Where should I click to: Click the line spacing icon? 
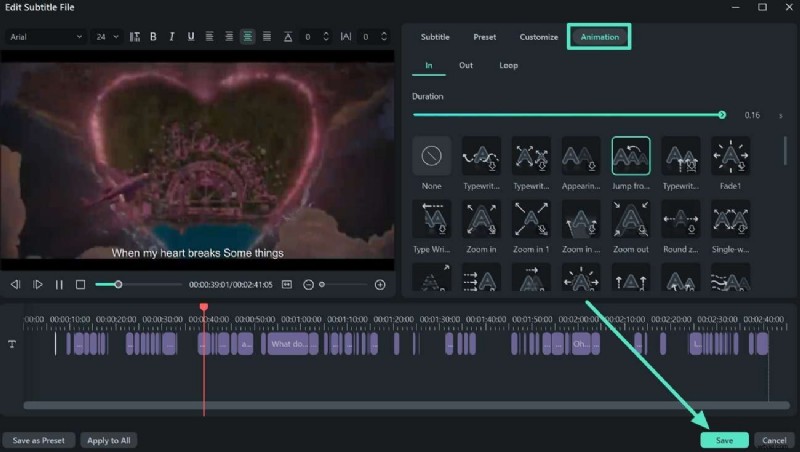point(135,37)
